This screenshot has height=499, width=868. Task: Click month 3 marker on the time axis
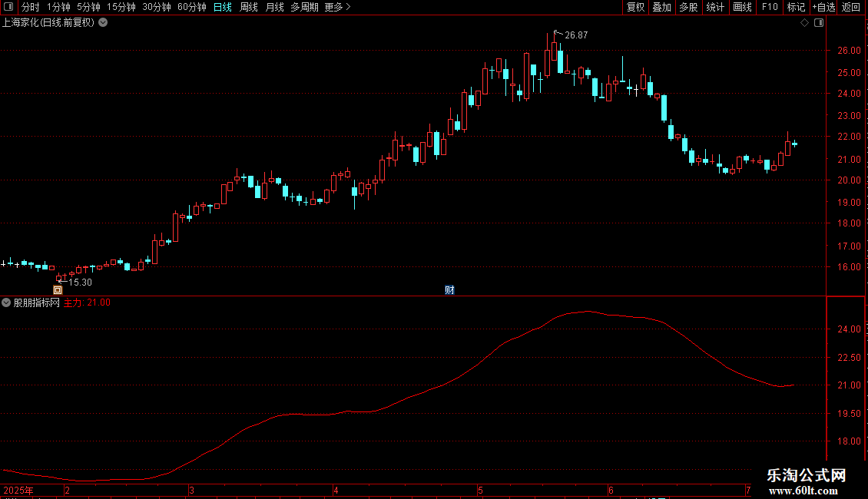pyautogui.click(x=191, y=491)
